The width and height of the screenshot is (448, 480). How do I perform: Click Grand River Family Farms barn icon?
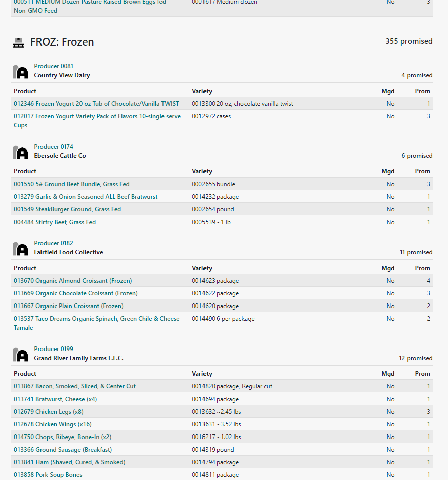(20, 355)
